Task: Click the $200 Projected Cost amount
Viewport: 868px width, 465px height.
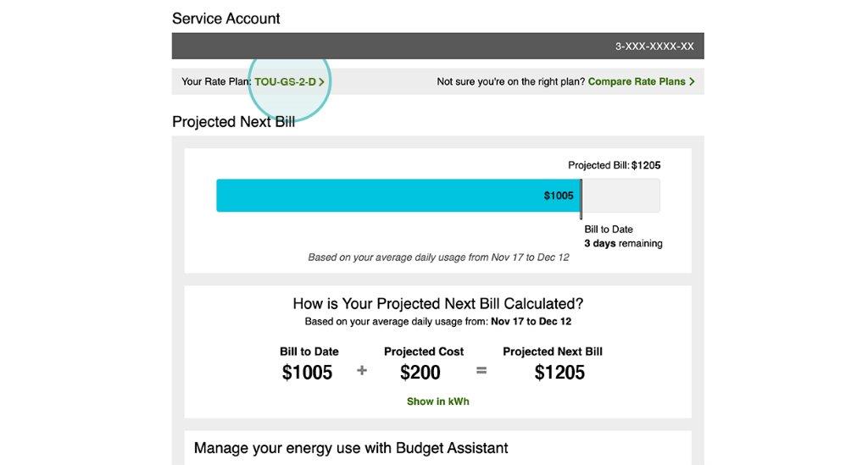Action: (x=420, y=373)
